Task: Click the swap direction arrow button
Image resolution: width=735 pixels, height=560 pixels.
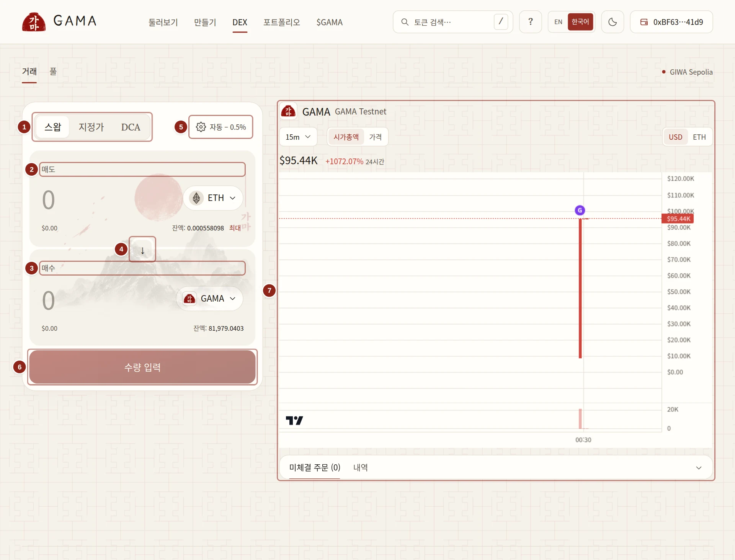Action: pyautogui.click(x=142, y=250)
